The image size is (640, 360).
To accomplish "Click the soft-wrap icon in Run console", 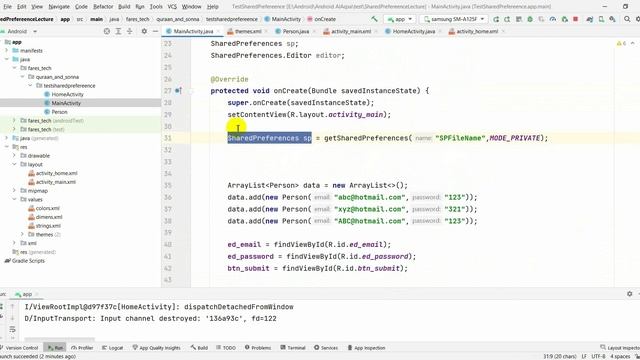I will pyautogui.click(x=12, y=329).
